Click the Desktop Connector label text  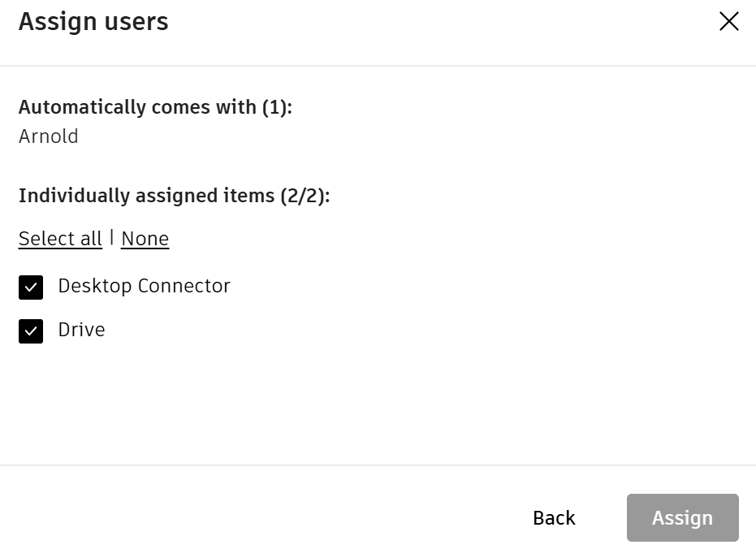click(144, 286)
